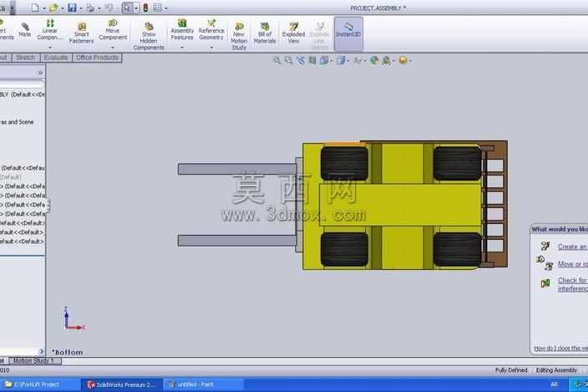Click Previous View icon
This screenshot has width=588, height=392.
tap(301, 60)
